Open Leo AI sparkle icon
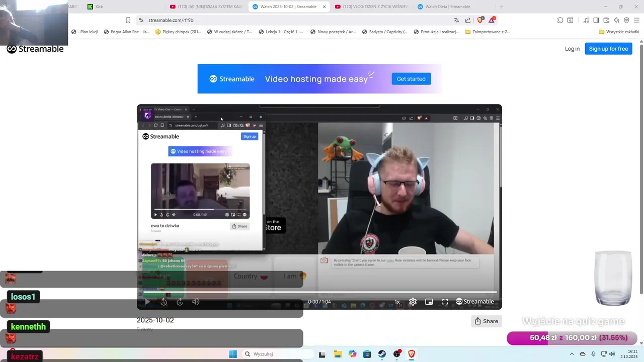 click(616, 20)
